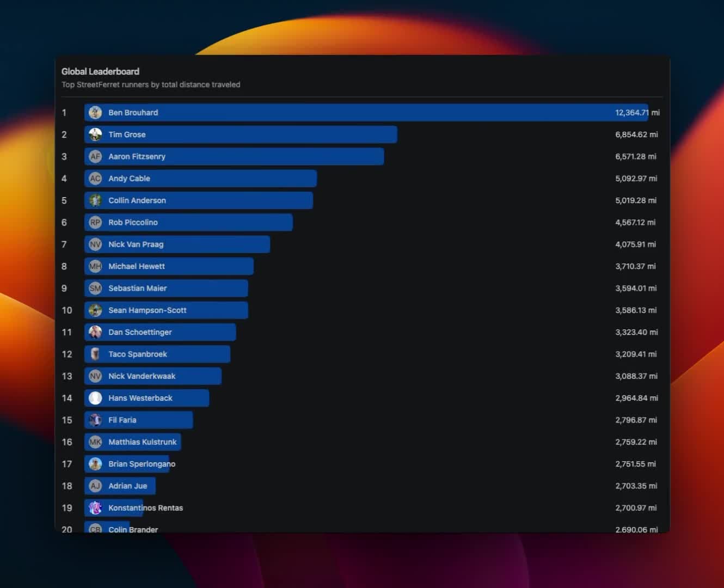Click Ben Brouhard's avatar icon

coord(95,112)
